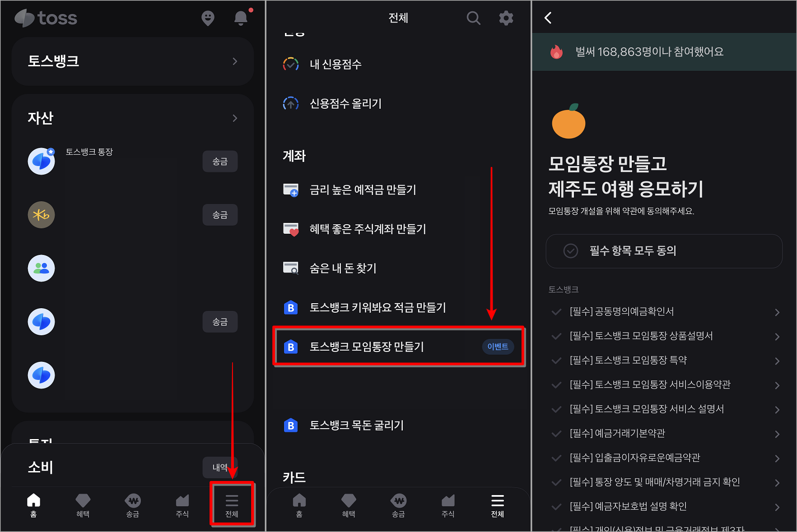Screen dimensions: 797x532
Task: Tap the 벌써 168,863명이나 참여했어요 banner
Action: pyautogui.click(x=664, y=52)
